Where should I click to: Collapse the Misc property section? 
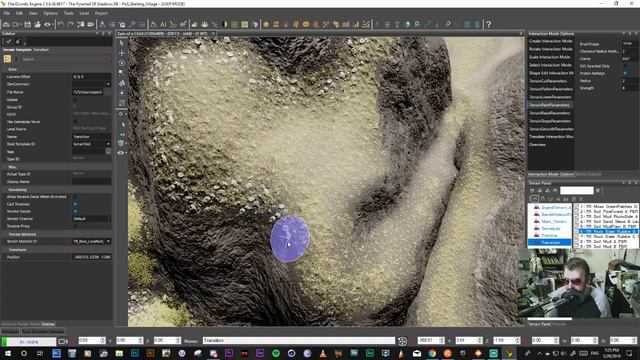pyautogui.click(x=12, y=167)
